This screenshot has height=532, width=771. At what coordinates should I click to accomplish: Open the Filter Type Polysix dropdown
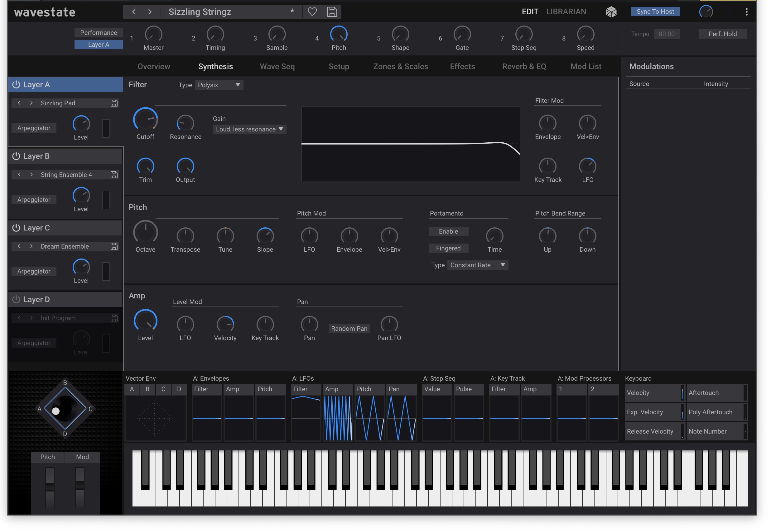click(219, 85)
